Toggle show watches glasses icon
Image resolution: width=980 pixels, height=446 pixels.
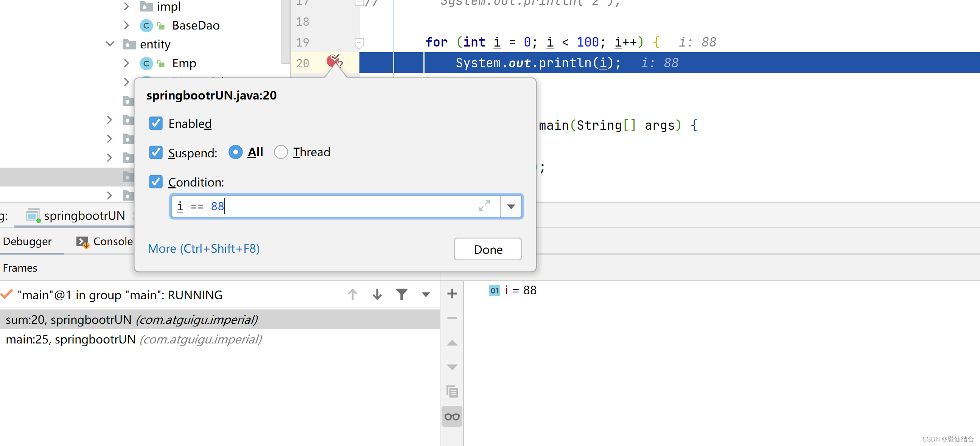pyautogui.click(x=452, y=417)
